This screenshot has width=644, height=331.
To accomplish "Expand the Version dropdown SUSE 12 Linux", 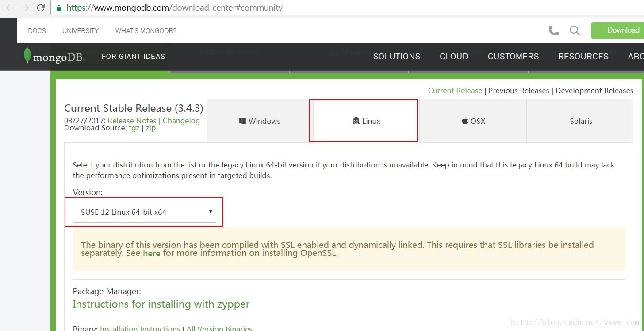I will click(x=145, y=212).
